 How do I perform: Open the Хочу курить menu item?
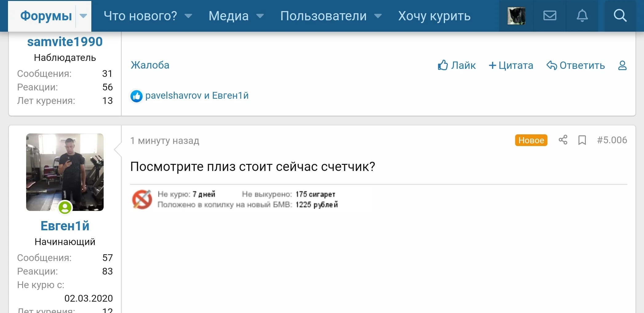(434, 16)
